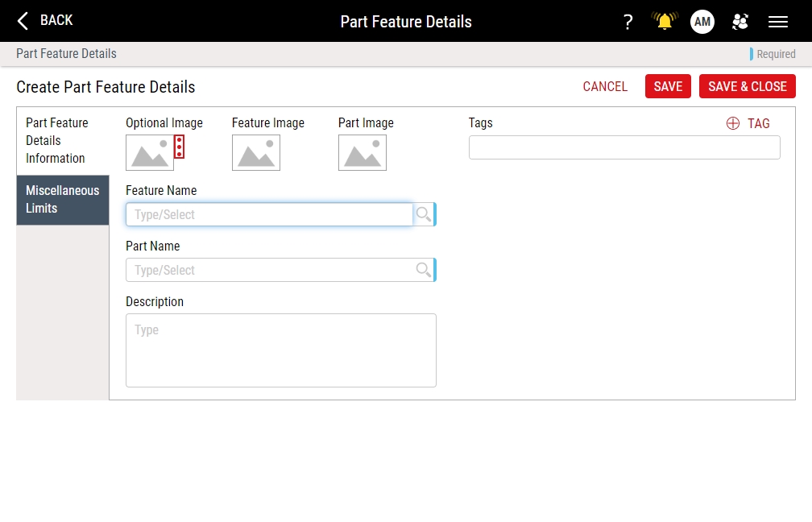812x522 pixels.
Task: Click the Part Feature Details breadcrumb
Action: (66, 54)
